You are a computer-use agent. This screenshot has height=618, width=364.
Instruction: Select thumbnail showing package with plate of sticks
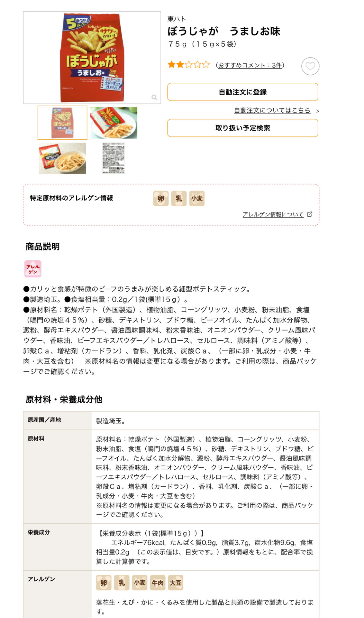[114, 123]
